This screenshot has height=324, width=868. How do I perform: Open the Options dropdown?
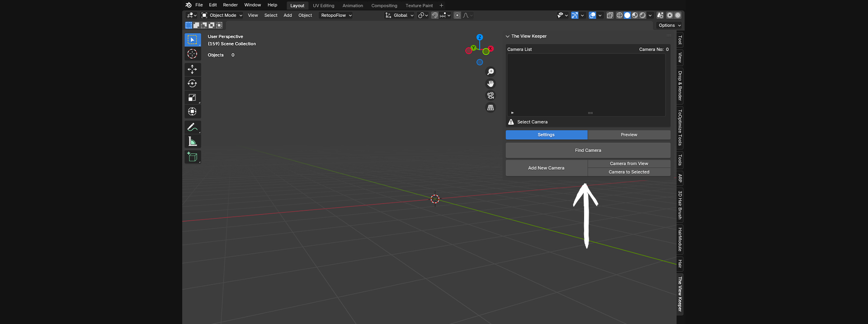tap(670, 25)
